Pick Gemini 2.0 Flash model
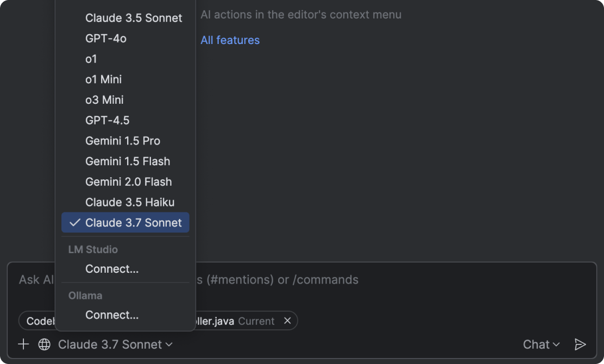This screenshot has height=364, width=604. [x=128, y=182]
